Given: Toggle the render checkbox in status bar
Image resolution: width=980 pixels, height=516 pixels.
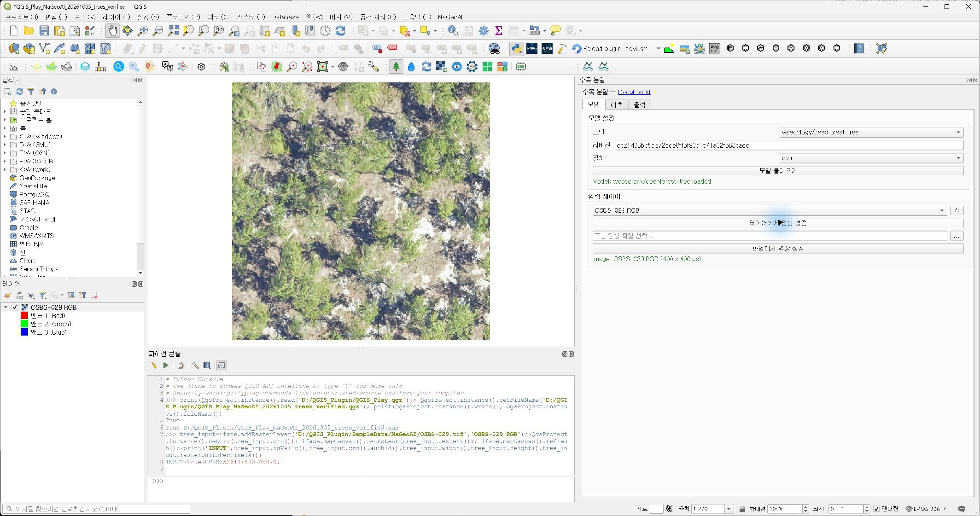Looking at the screenshot, I should pyautogui.click(x=876, y=509).
